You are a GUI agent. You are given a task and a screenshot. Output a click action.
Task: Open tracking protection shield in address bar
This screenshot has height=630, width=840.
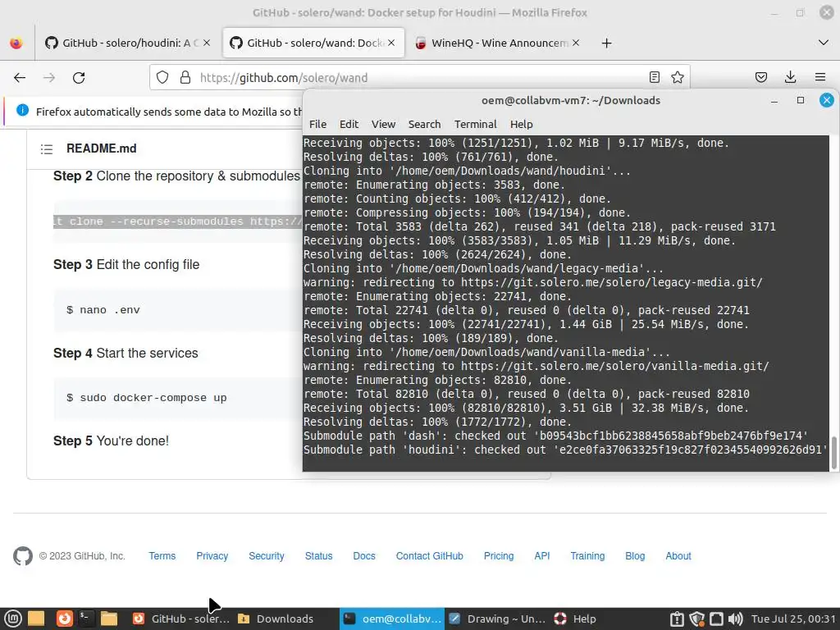pos(162,78)
